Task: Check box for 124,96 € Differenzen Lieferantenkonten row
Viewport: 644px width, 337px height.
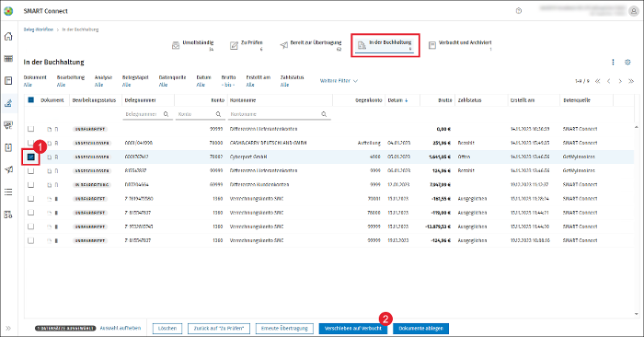Action: tap(30, 171)
